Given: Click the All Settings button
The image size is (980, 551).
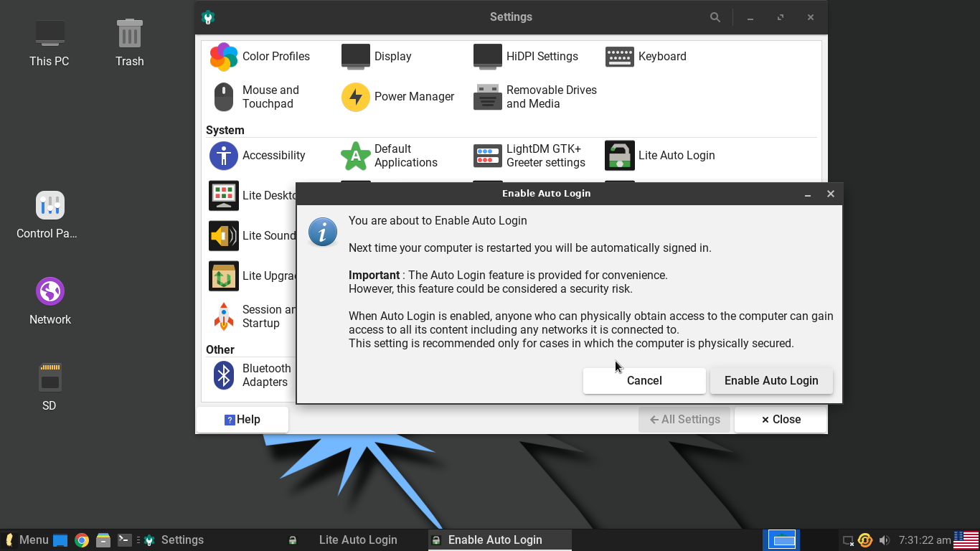Looking at the screenshot, I should pos(684,420).
